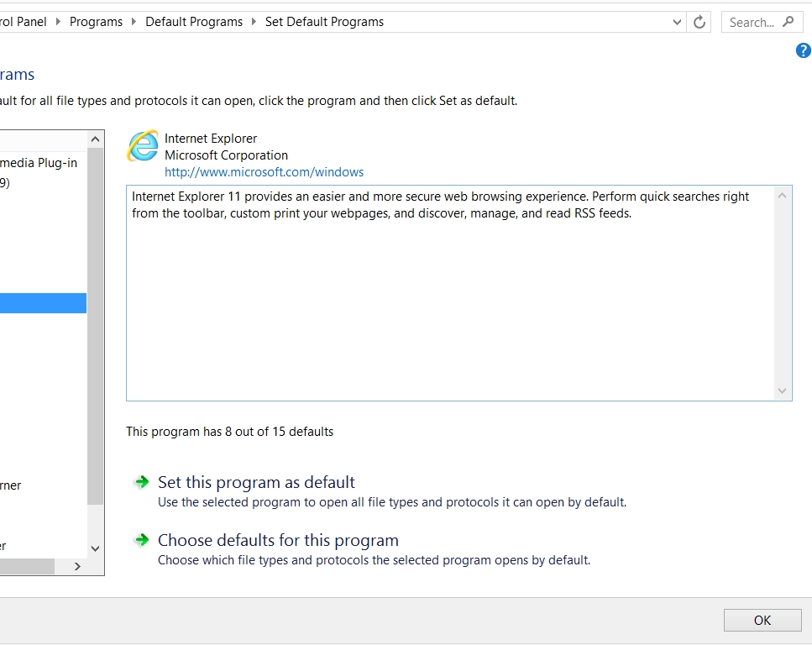Screen dimensions: 812x645
Task: Expand the arrow after Default Programs breadcrumb
Action: 254,22
